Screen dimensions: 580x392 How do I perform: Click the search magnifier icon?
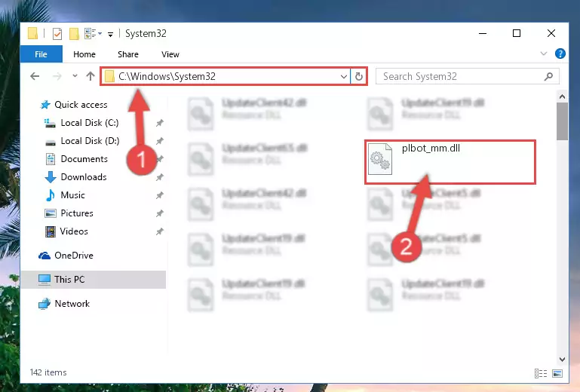click(x=548, y=76)
